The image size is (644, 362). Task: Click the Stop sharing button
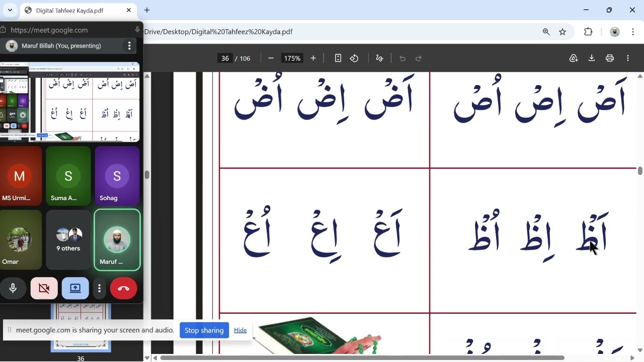point(204,330)
